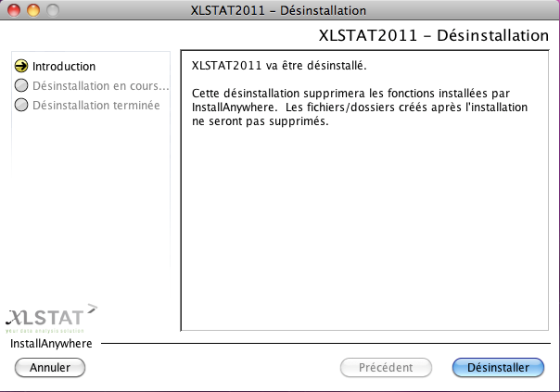Click the yellow arrow icon beside Introduction
Viewport: 560px width, 392px height.
tap(21, 67)
